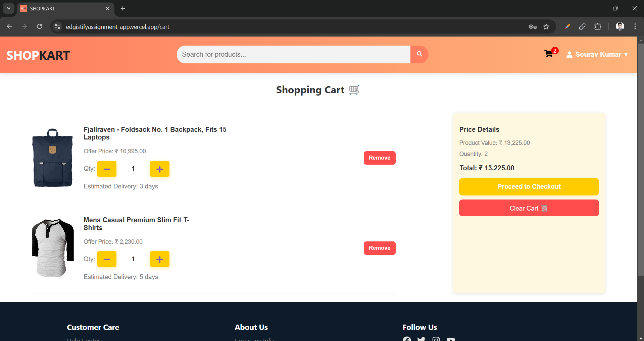644x341 pixels.
Task: Click Estimated Delivery: 5 days text
Action: pos(121,277)
